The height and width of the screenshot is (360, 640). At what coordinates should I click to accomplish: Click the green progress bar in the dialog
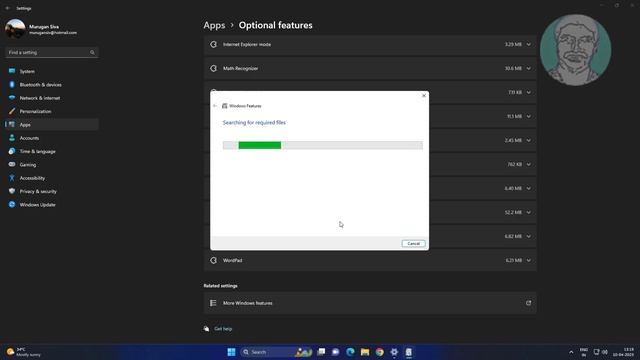[x=260, y=145]
